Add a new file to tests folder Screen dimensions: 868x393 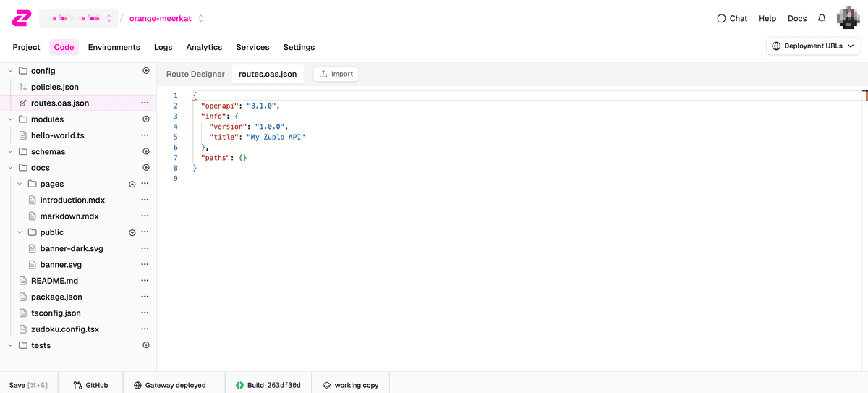(146, 345)
